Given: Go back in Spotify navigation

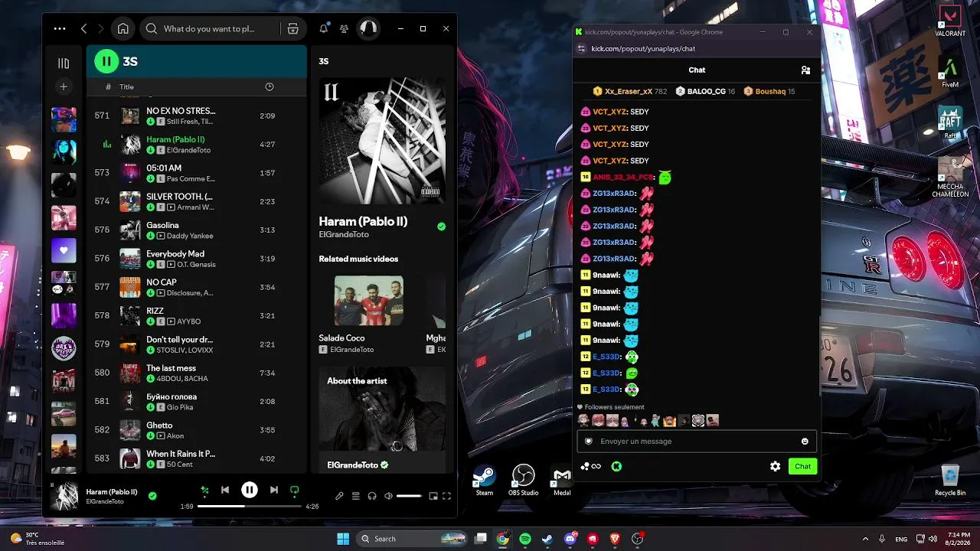Looking at the screenshot, I should [83, 29].
